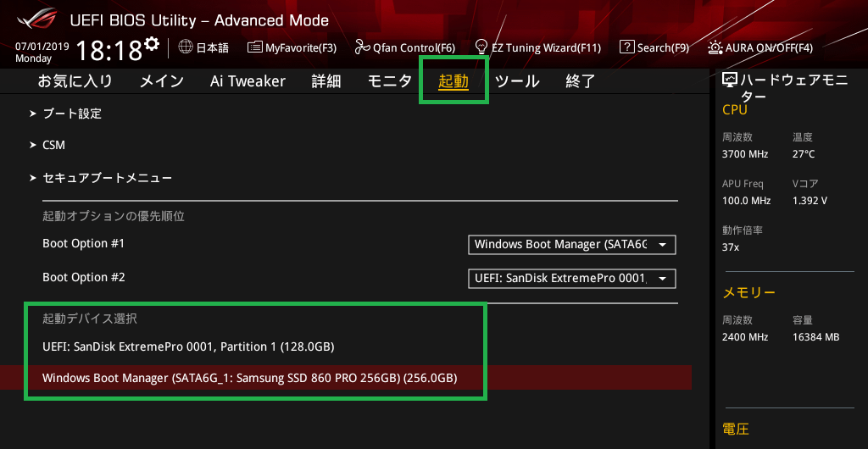Select the 起動 tab

pos(453,81)
